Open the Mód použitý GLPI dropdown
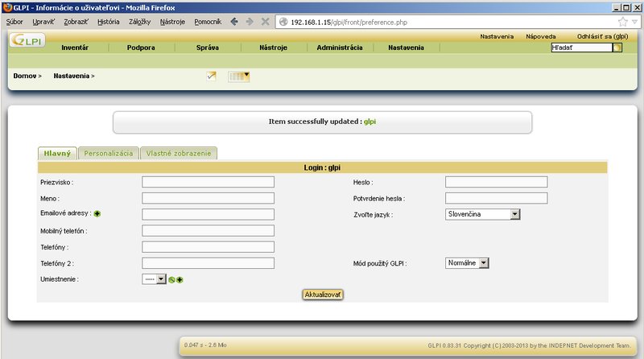The width and height of the screenshot is (644, 359). tap(467, 262)
